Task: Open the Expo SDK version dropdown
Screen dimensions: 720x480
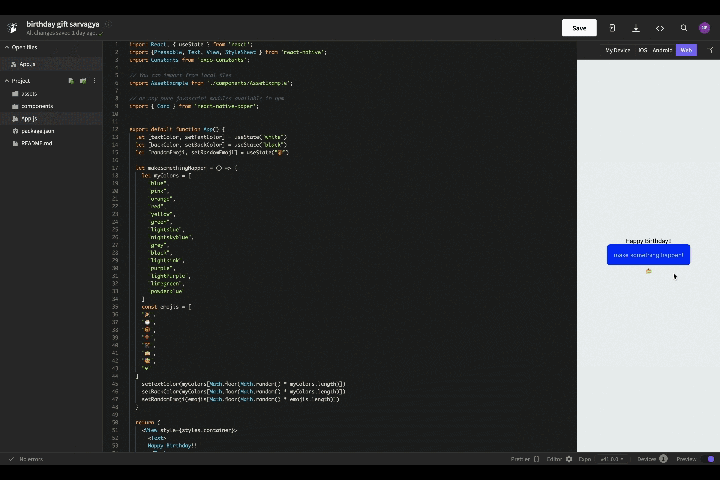Action: tap(610, 459)
